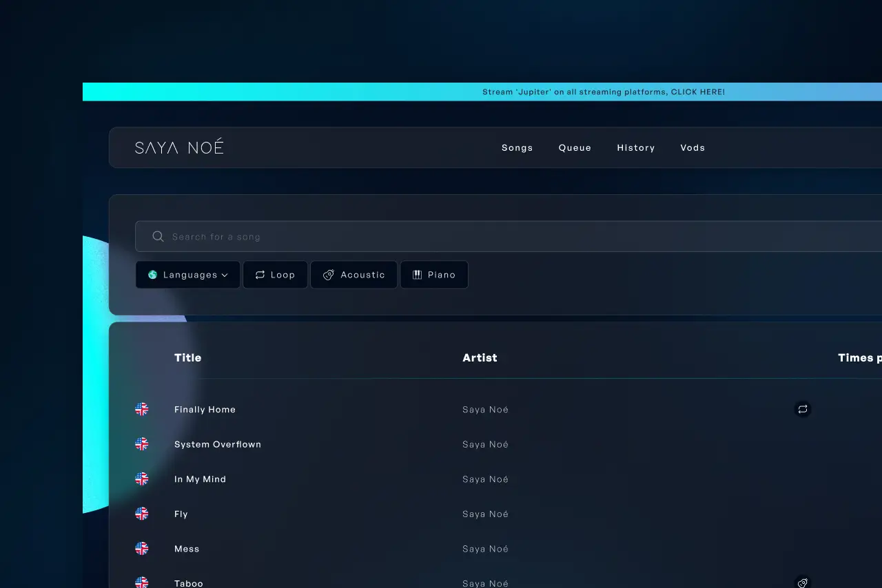Click the loop arrows icon inside the Loop filter
This screenshot has height=588, width=882.
(259, 274)
